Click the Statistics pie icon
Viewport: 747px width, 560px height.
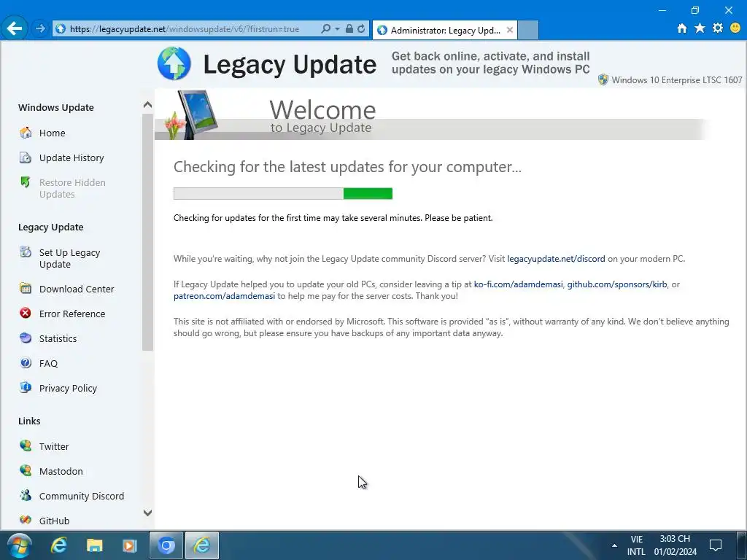[26, 338]
